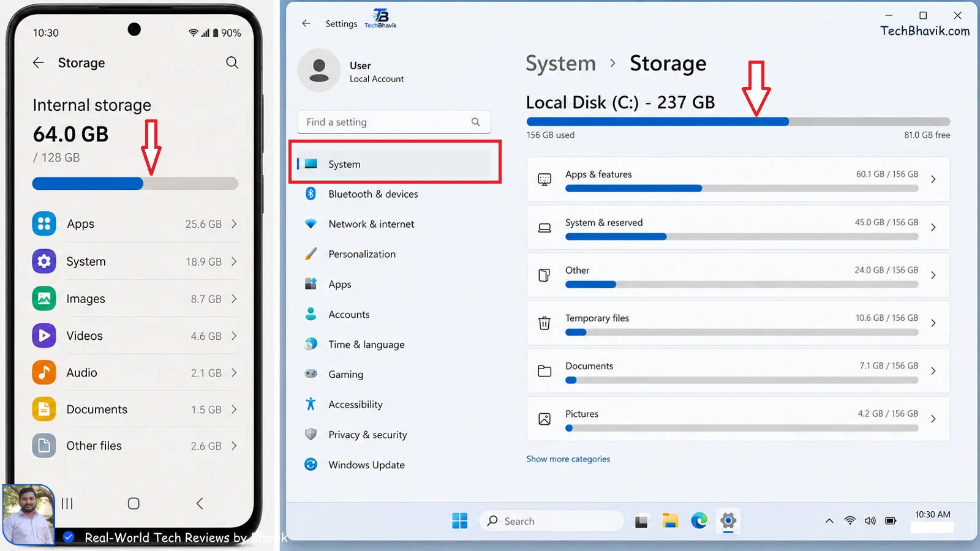The image size is (980, 551).
Task: Click the Bluetooth icon in settings sidebar
Action: coord(311,193)
